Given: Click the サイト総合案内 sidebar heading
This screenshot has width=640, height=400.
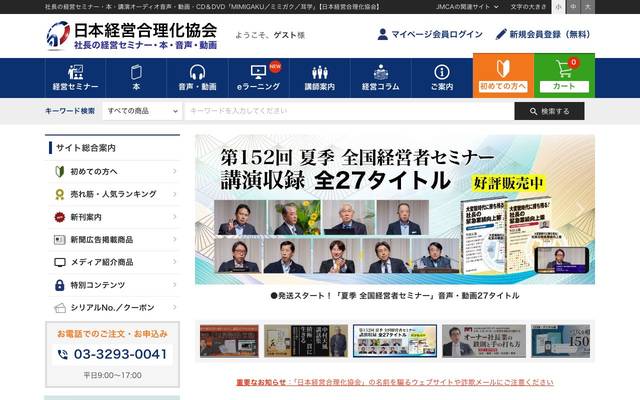Looking at the screenshot, I should coord(86,148).
